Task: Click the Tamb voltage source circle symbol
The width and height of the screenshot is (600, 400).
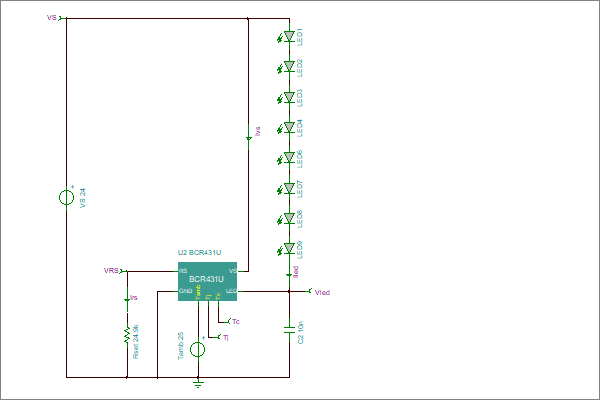Action: click(198, 349)
